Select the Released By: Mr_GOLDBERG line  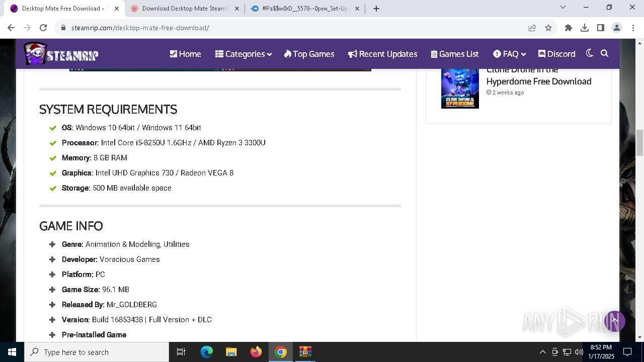click(x=109, y=305)
